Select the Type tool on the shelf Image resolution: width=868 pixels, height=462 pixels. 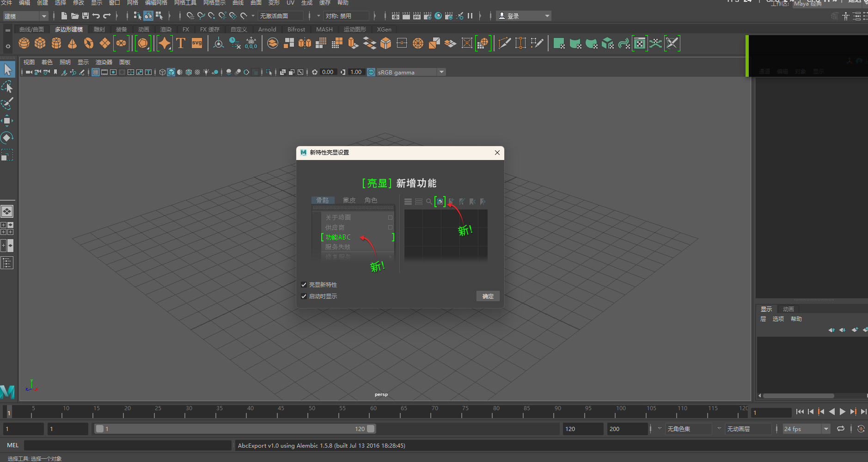(x=180, y=43)
